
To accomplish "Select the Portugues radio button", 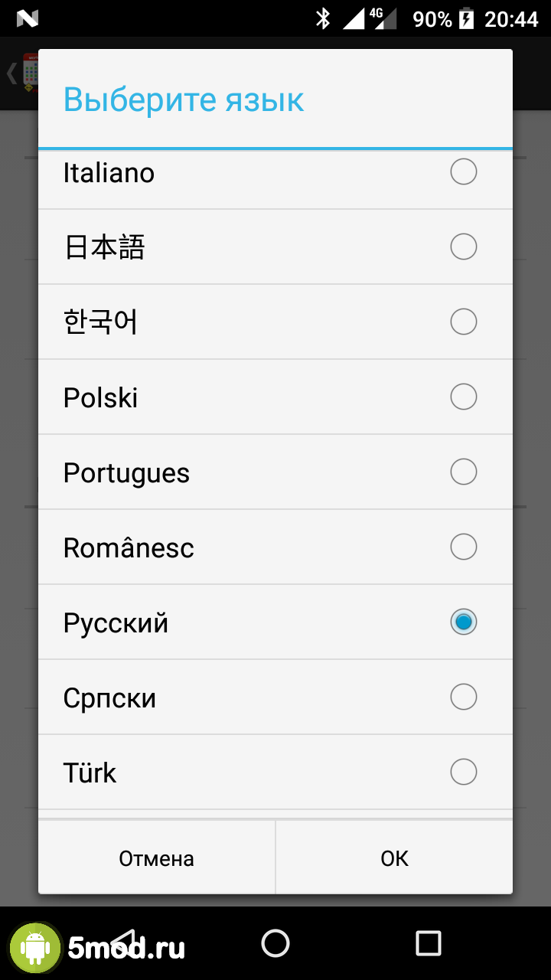I will tap(463, 472).
